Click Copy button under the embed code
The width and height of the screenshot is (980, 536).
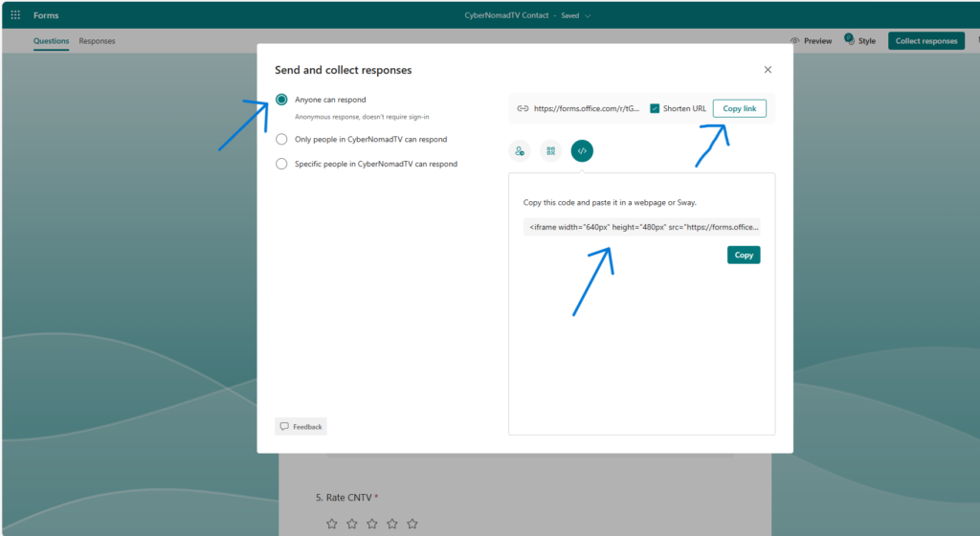click(x=744, y=255)
